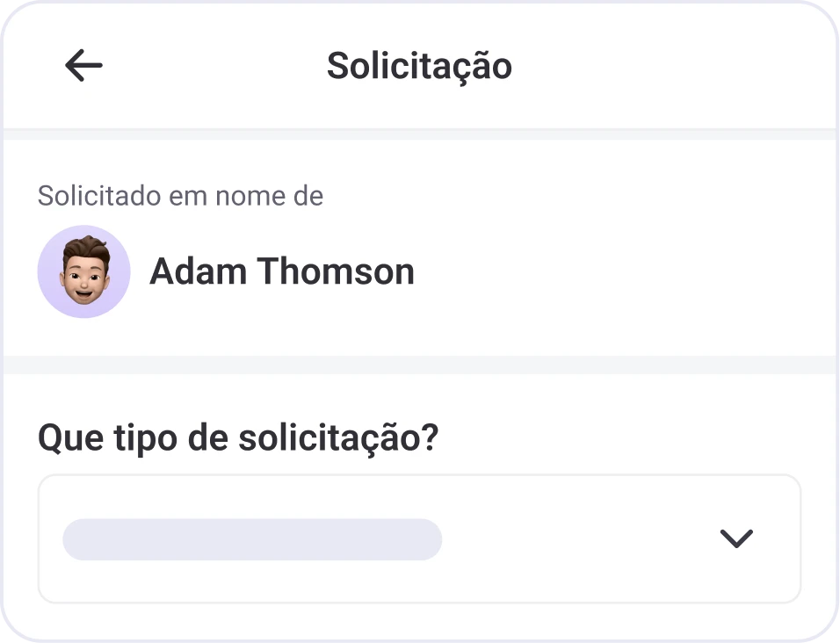Viewport: 840px width, 643px height.
Task: Return to previous screen via left arrow
Action: (83, 66)
